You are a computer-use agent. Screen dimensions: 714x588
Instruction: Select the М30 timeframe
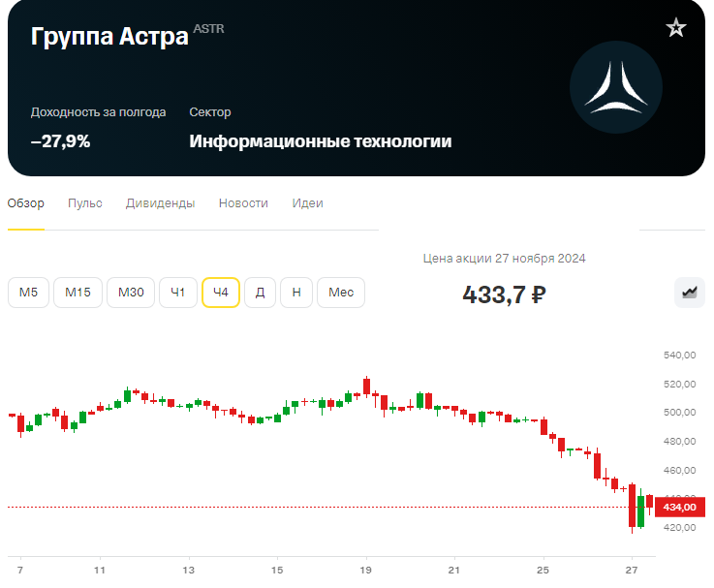pos(131,293)
